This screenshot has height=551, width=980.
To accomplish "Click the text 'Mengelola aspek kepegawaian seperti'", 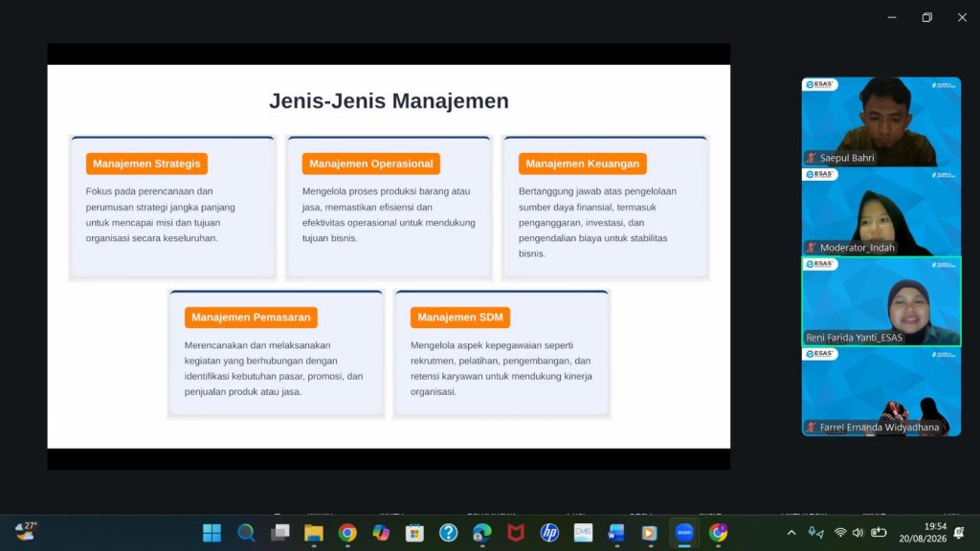I will click(x=492, y=344).
